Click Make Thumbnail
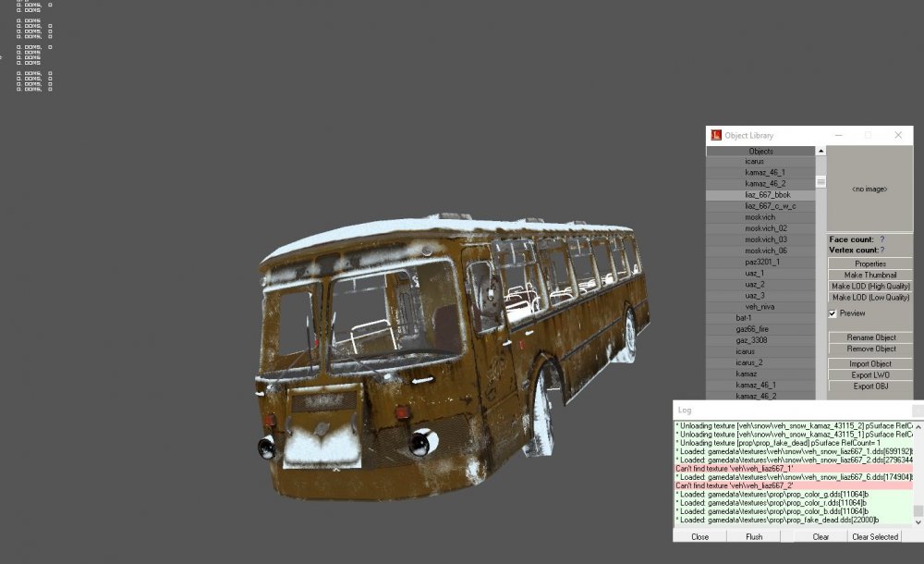The width and height of the screenshot is (924, 564). 869,274
